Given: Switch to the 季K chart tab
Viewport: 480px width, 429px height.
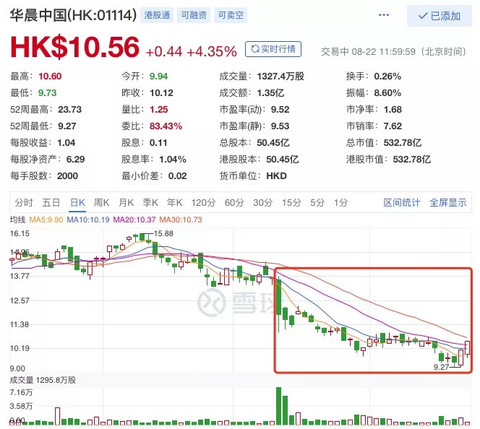Looking at the screenshot, I should pyautogui.click(x=150, y=202).
